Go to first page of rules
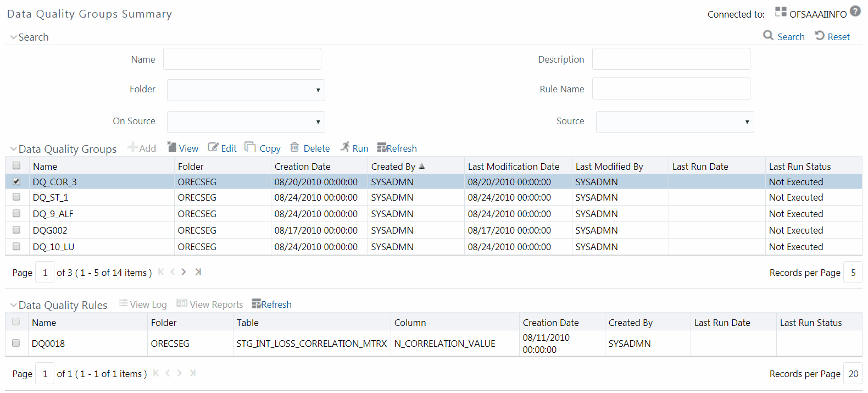 click(x=156, y=373)
